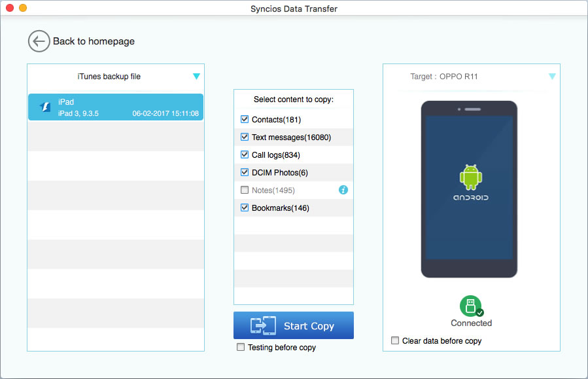Uncheck the Text messages(16080) checkbox
Image resolution: width=588 pixels, height=379 pixels.
click(245, 137)
